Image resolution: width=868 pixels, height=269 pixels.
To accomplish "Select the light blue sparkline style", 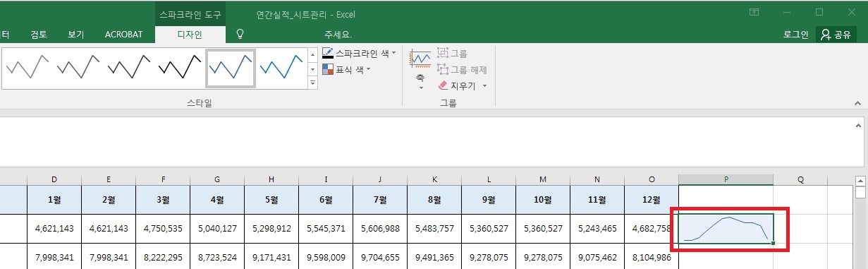I will [x=281, y=68].
